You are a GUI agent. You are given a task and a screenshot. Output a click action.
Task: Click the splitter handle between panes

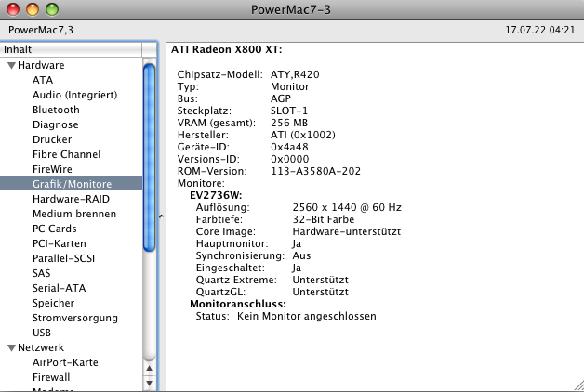(x=161, y=216)
